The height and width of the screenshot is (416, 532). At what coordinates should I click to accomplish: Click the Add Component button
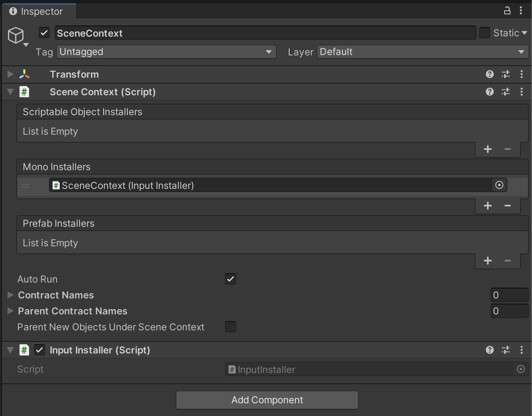267,400
